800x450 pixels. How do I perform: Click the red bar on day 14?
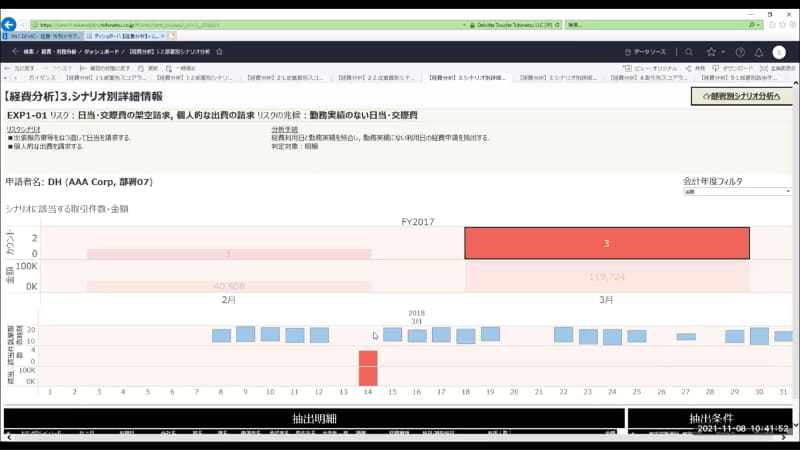pos(368,368)
